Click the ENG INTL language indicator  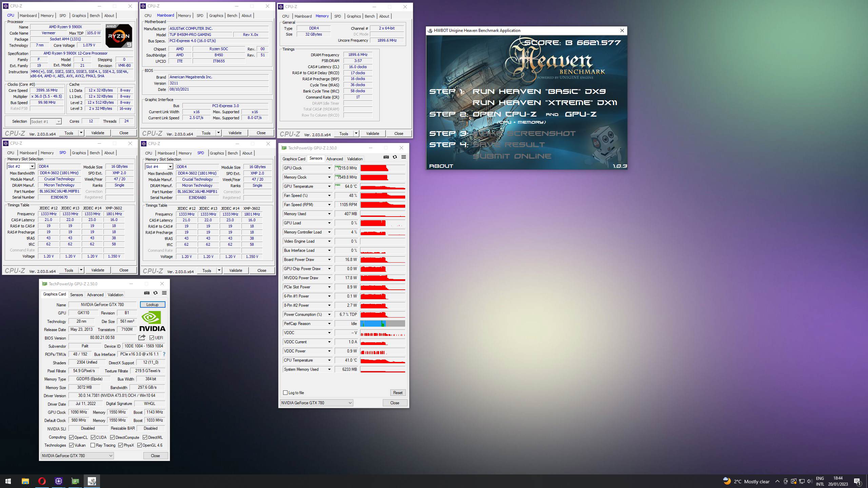820,481
